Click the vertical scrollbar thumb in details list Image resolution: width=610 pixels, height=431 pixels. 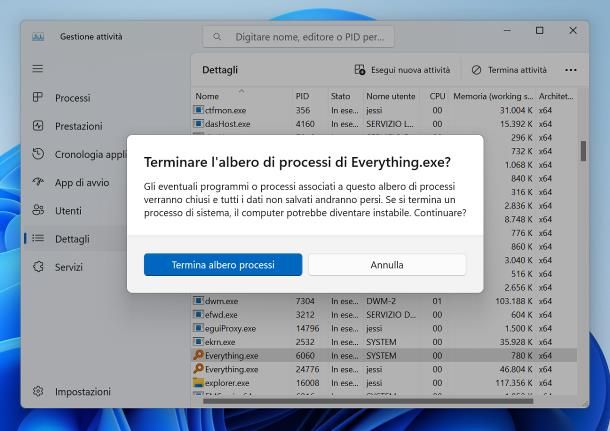tap(583, 151)
